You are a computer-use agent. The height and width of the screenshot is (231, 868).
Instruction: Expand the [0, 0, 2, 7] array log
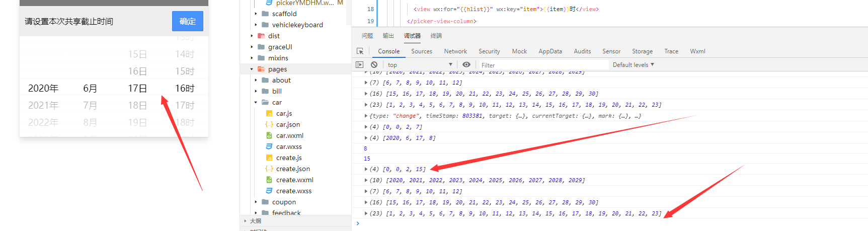[x=366, y=127]
